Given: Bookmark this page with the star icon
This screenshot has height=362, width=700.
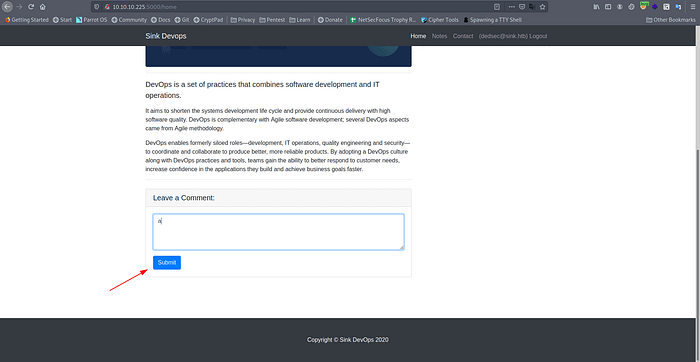Looking at the screenshot, I should coord(542,7).
